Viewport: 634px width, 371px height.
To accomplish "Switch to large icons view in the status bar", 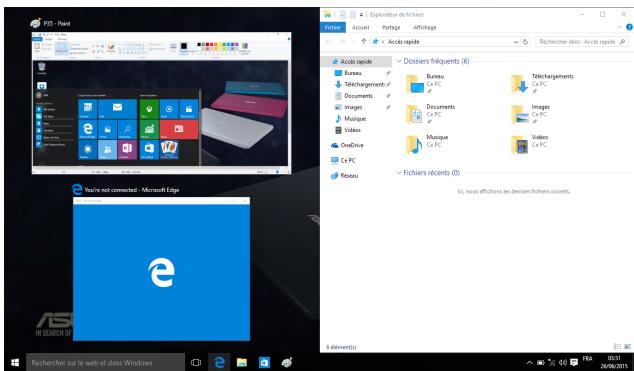I will [x=627, y=347].
